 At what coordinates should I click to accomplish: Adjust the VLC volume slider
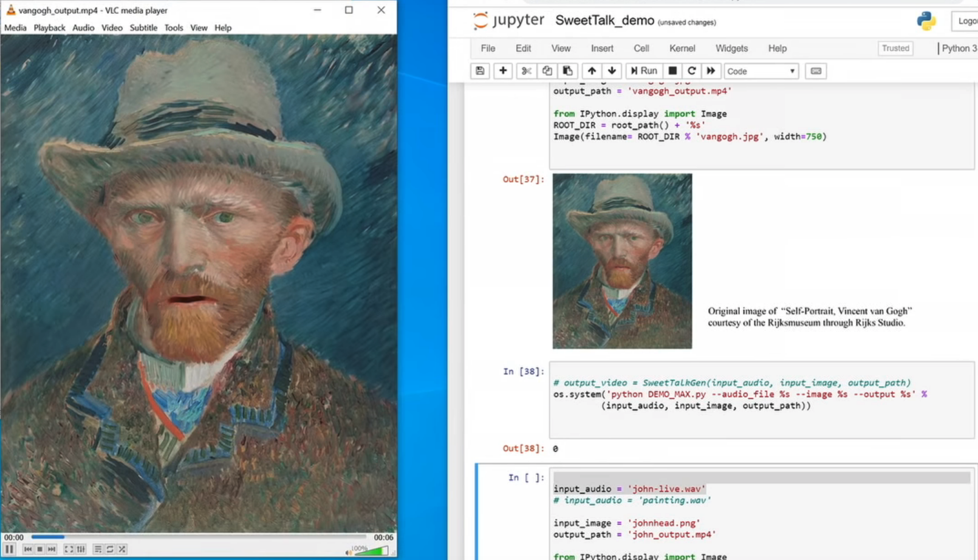point(371,550)
